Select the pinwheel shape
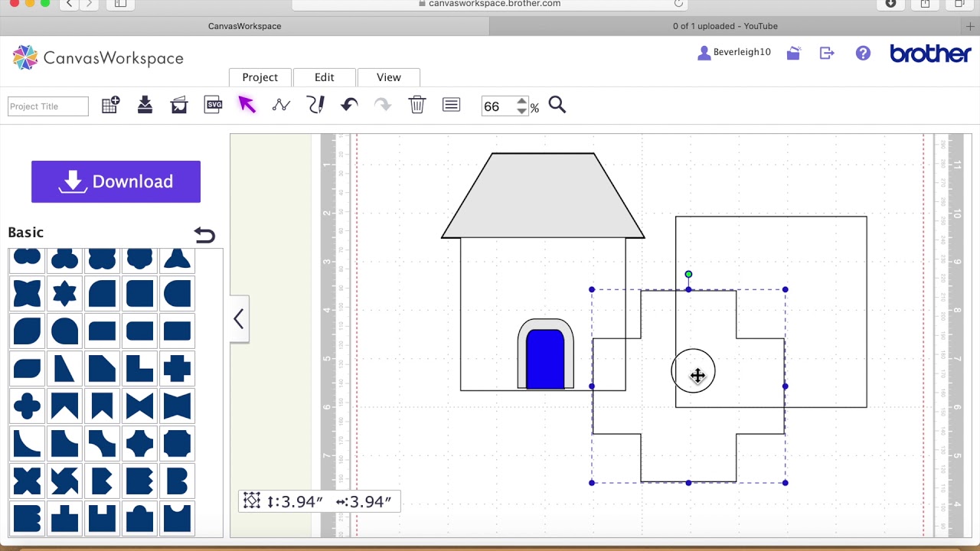Viewport: 980px width, 551px height. pyautogui.click(x=64, y=481)
